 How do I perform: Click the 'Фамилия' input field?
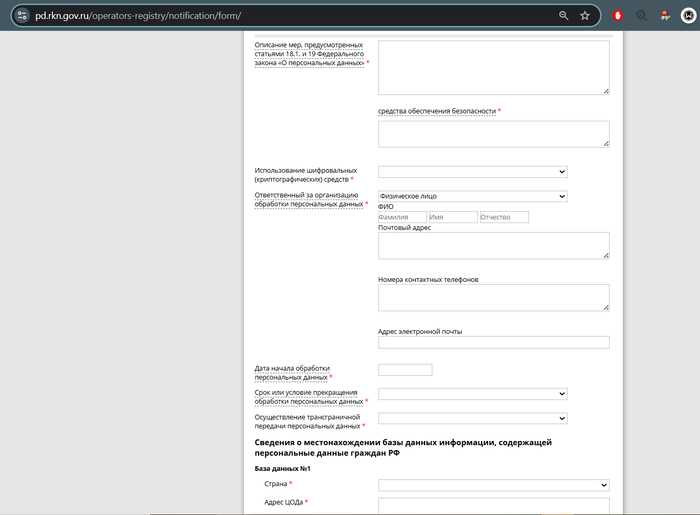(x=402, y=217)
